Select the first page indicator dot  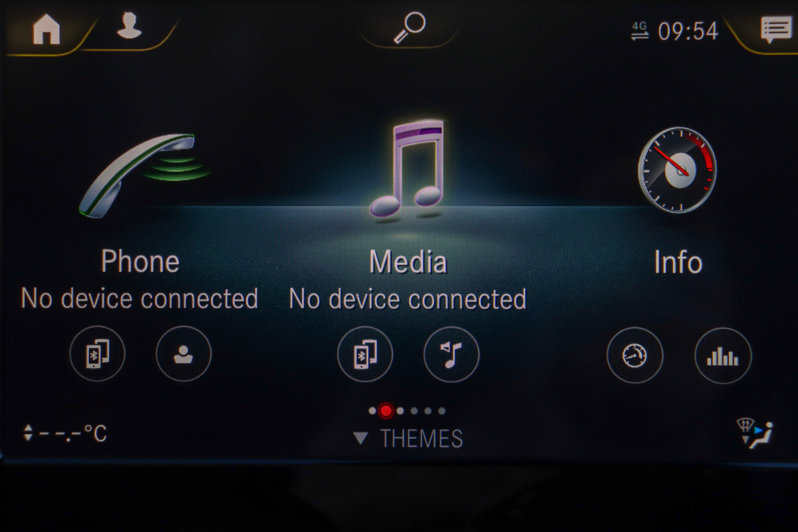click(x=372, y=411)
